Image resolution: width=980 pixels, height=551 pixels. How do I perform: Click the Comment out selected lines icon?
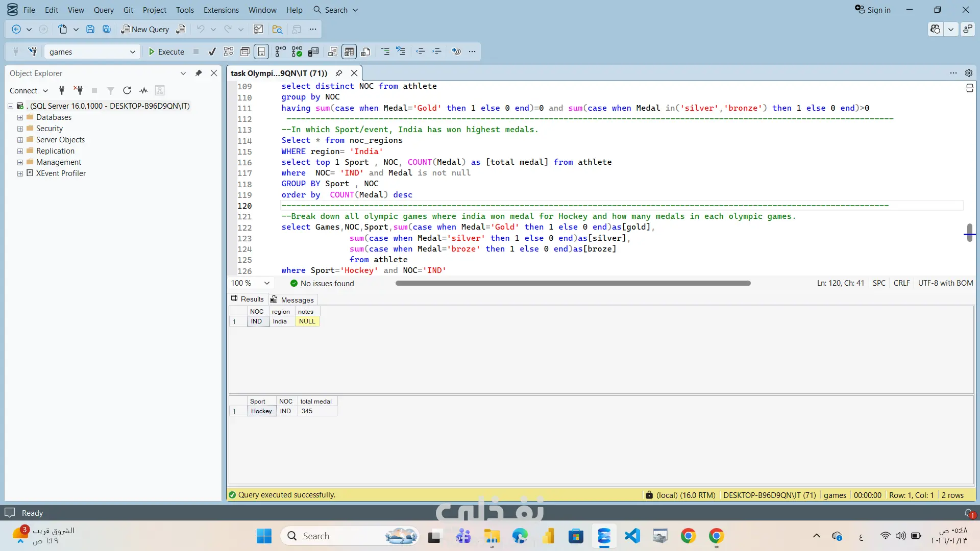click(x=385, y=52)
